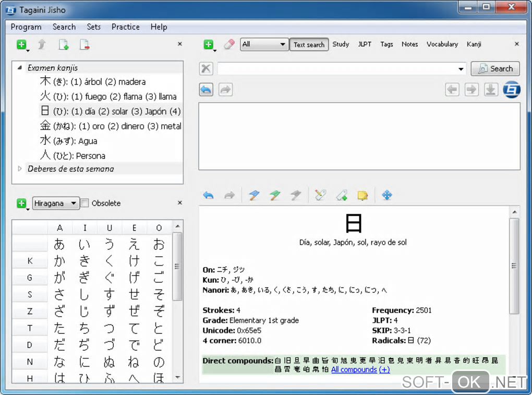Screen dimensions: 532x395
Task: Select the 火 fuego flama entry
Action: (x=108, y=97)
